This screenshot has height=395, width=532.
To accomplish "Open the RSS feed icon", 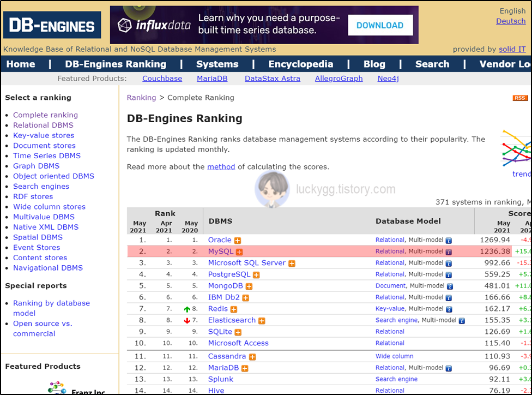I will [520, 98].
